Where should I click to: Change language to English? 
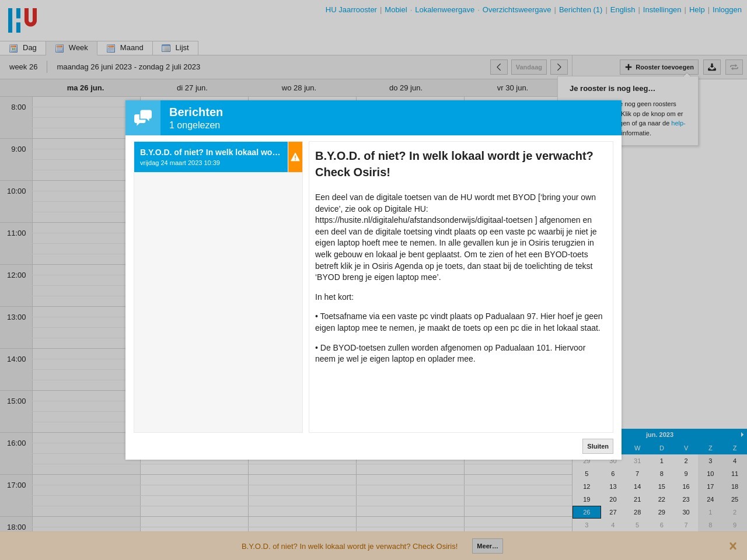[623, 10]
